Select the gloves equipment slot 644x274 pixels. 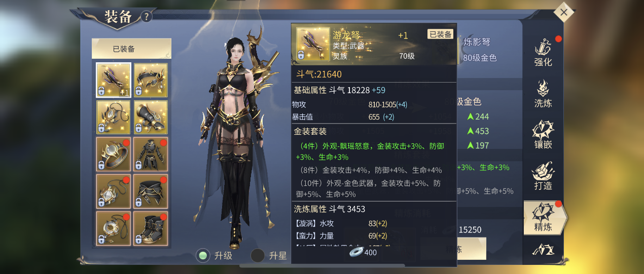[151, 117]
